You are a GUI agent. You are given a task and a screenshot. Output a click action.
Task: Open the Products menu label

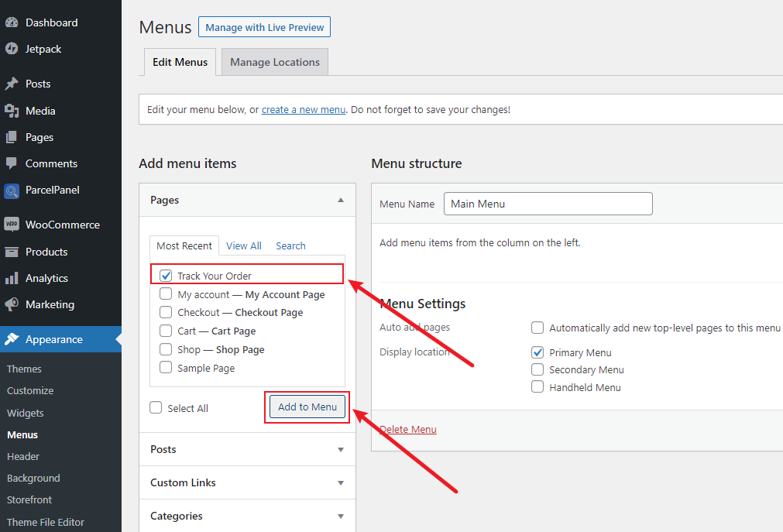coord(46,252)
